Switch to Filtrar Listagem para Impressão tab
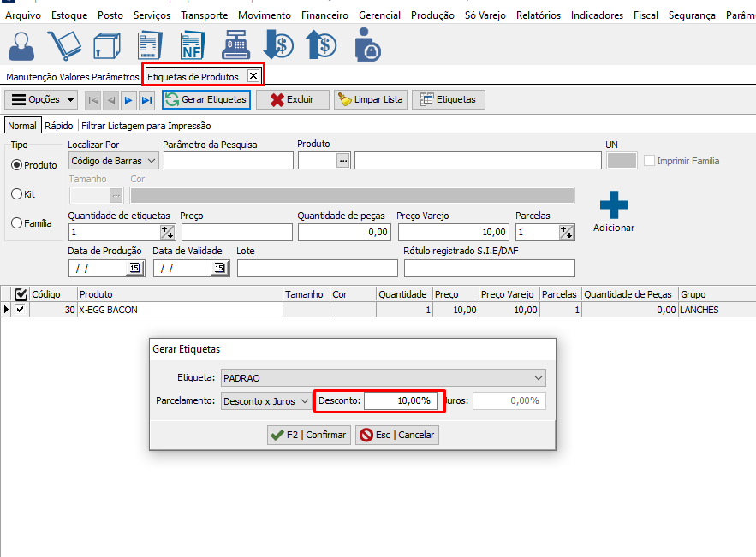This screenshot has width=756, height=557. click(146, 126)
